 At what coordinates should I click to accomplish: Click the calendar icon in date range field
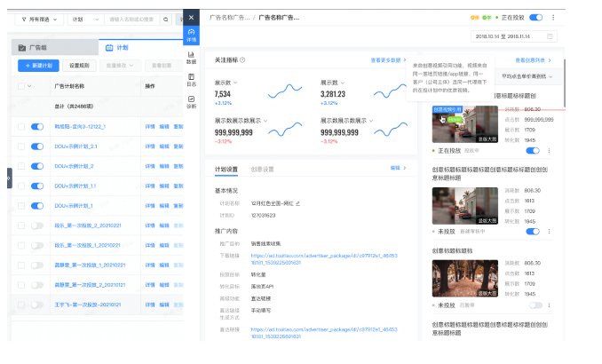(x=550, y=36)
